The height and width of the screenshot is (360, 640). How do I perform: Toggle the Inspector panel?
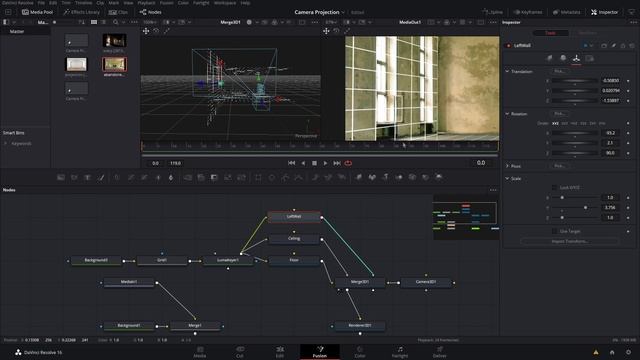click(604, 12)
